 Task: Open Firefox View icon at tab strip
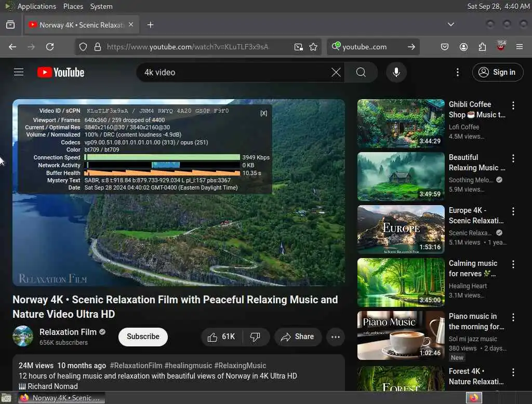point(10,25)
